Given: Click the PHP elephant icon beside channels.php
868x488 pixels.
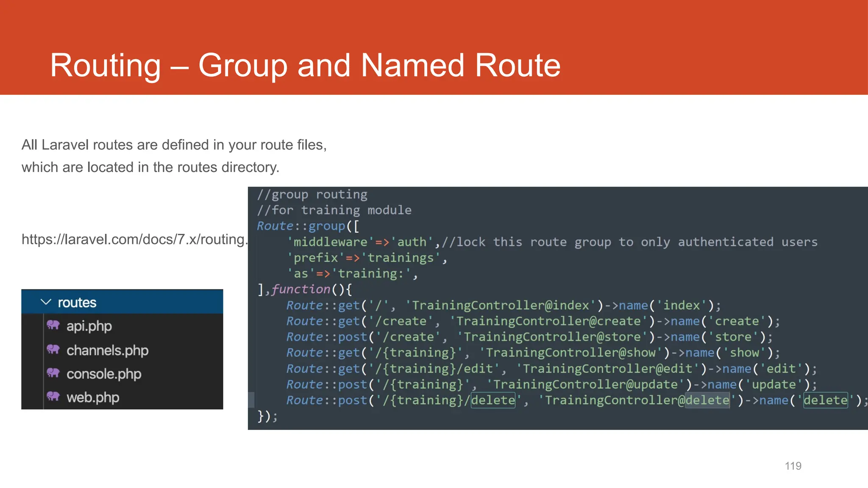Looking at the screenshot, I should point(53,349).
